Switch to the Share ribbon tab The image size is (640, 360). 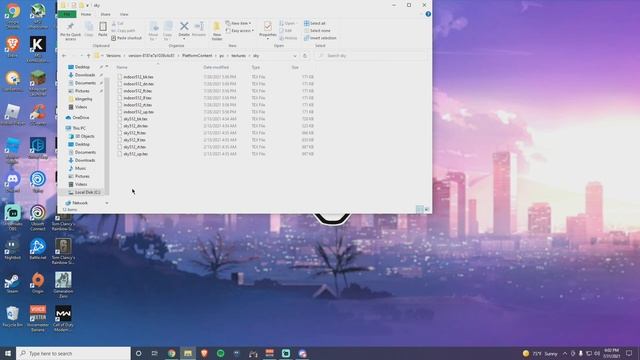[x=105, y=14]
